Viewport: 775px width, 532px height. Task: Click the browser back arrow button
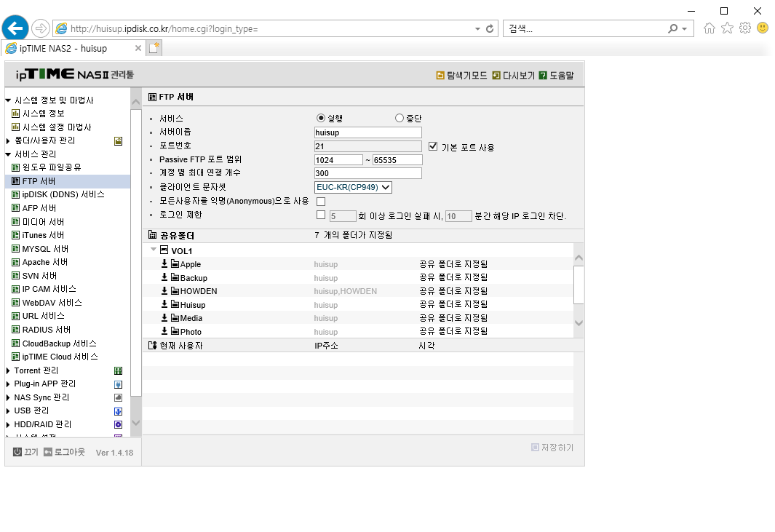click(15, 28)
